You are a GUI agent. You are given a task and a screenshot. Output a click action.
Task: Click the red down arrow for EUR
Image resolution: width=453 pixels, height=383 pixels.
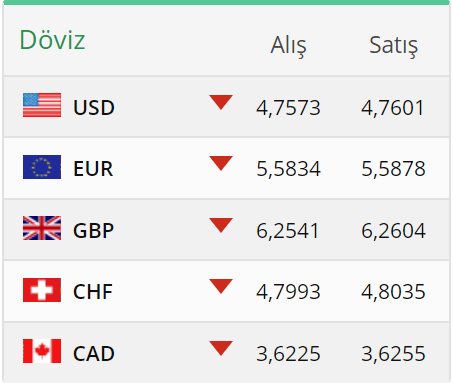coord(221,164)
